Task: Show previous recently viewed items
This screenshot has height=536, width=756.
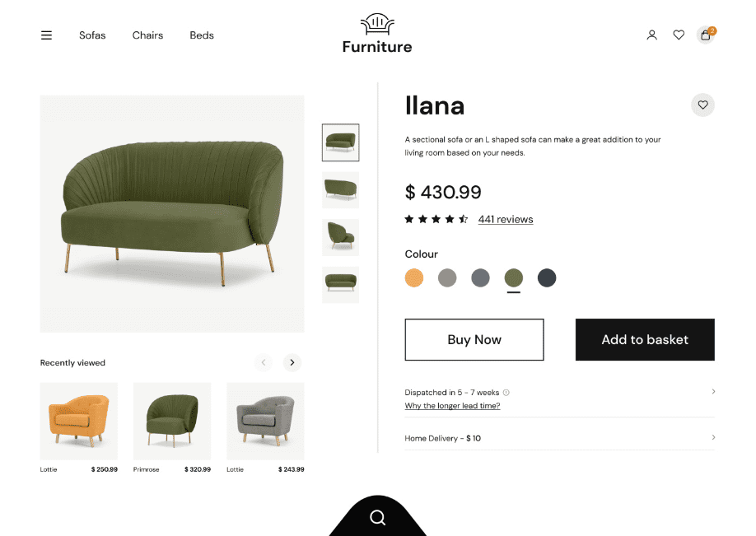Action: click(x=264, y=362)
